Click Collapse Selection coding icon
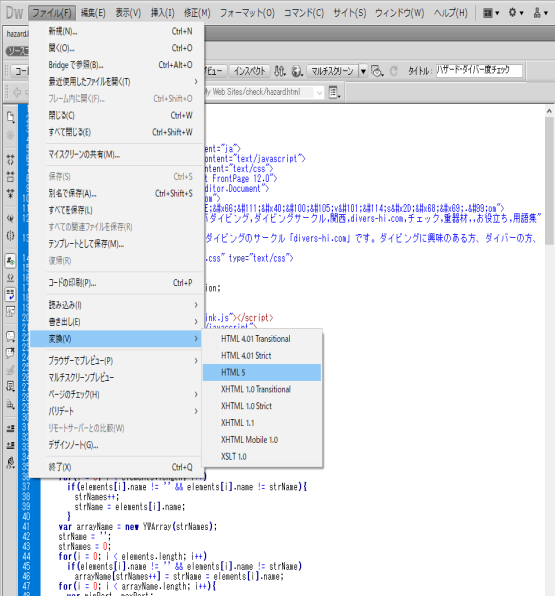This screenshot has width=555, height=596. 11,176
